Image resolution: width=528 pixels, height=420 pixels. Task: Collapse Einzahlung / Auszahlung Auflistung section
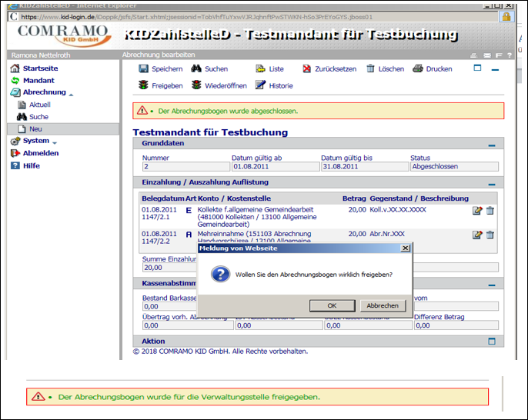492,185
